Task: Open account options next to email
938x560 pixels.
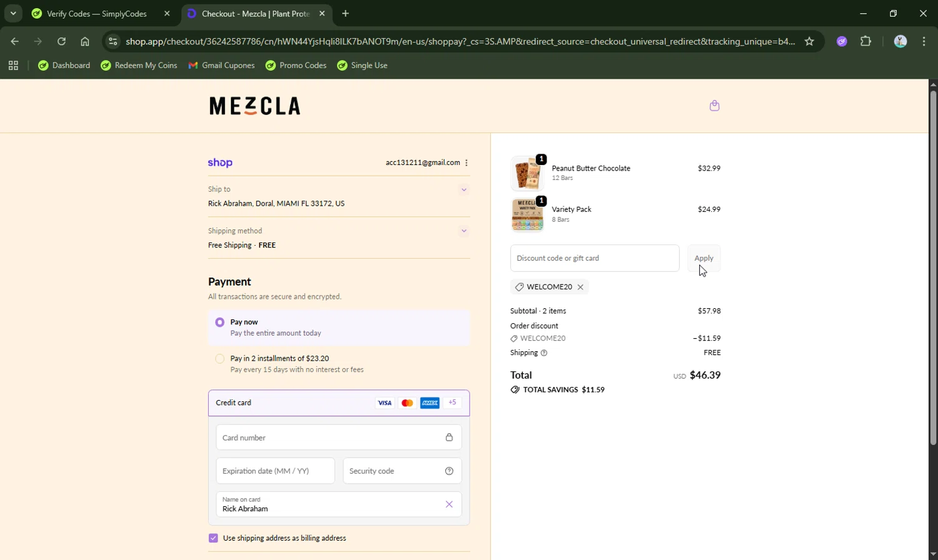Action: (x=466, y=162)
